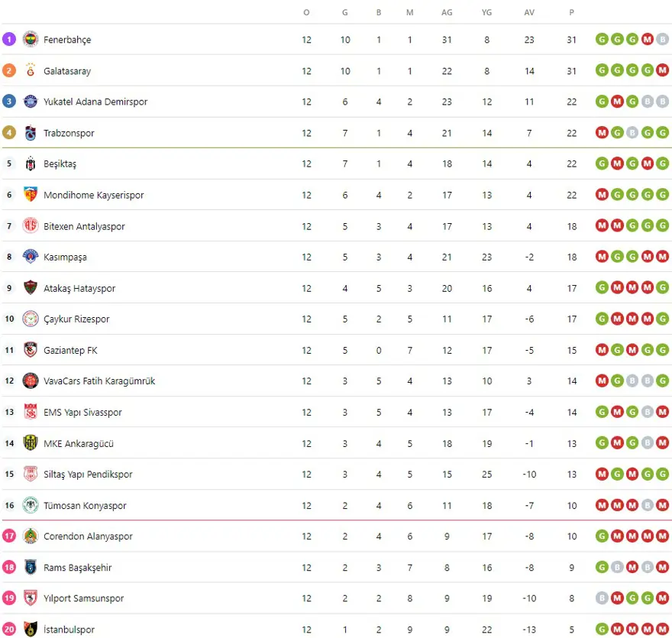The image size is (672, 638).
Task: Click Yılport Samsunspor's first form badge
Action: coord(602,598)
